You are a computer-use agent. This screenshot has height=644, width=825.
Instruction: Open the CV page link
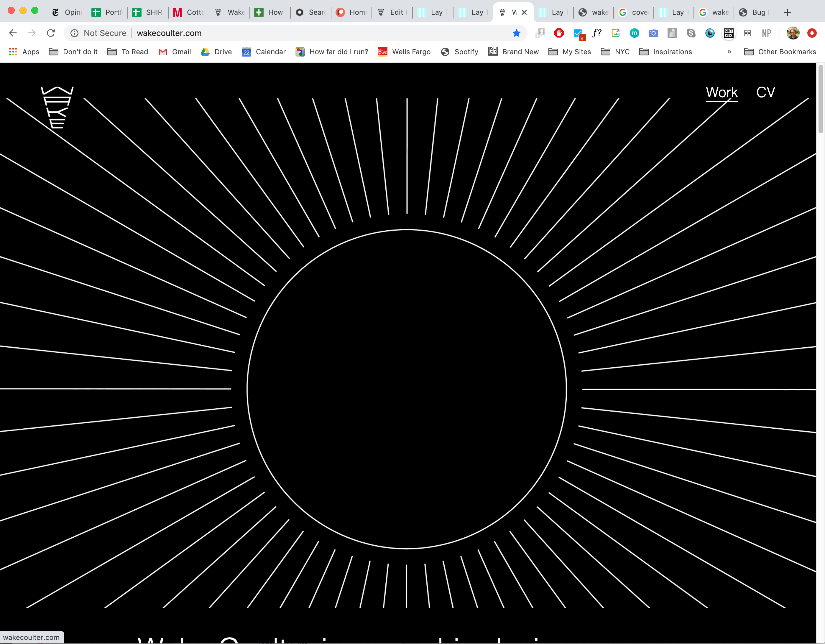[765, 93]
